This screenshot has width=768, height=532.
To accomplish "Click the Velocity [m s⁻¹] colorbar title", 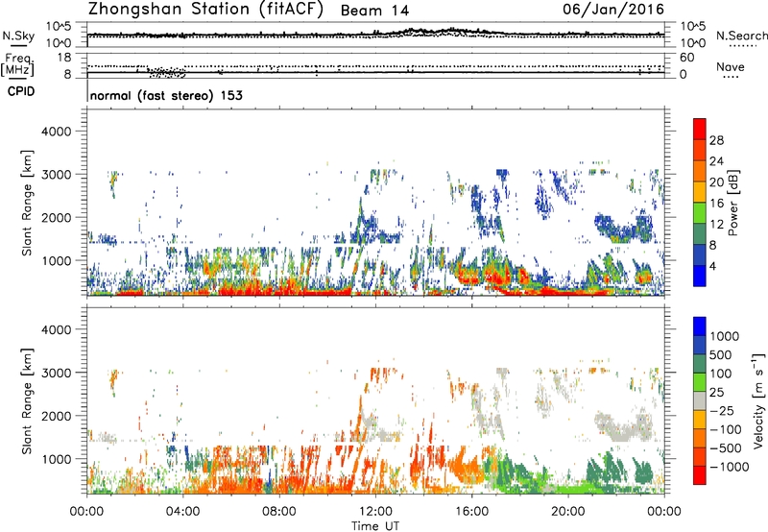I will click(x=758, y=400).
